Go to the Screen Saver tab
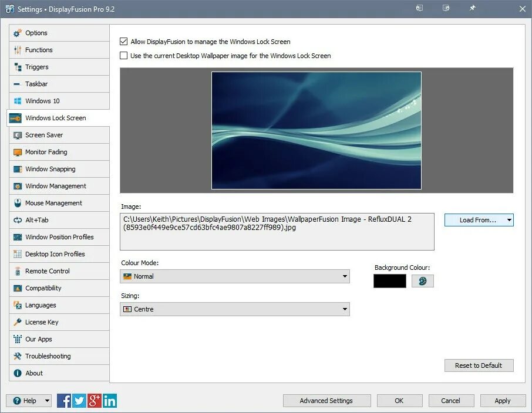Screen dimensions: 532x413 pyautogui.click(x=59, y=135)
